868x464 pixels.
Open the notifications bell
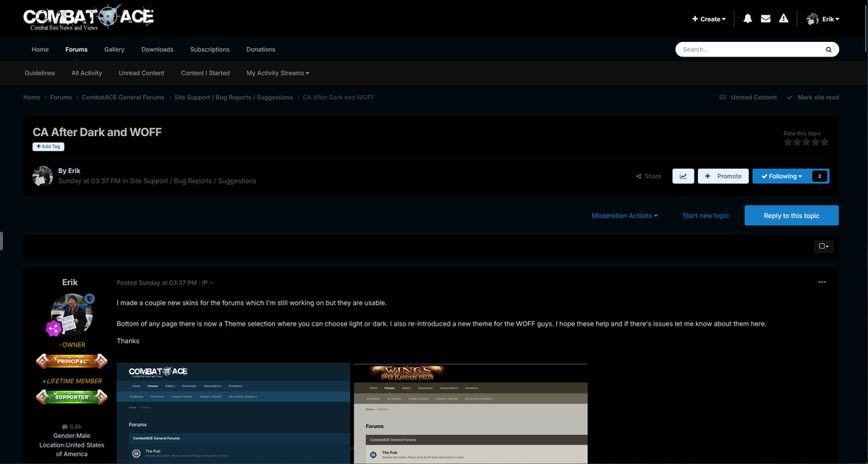pos(747,18)
